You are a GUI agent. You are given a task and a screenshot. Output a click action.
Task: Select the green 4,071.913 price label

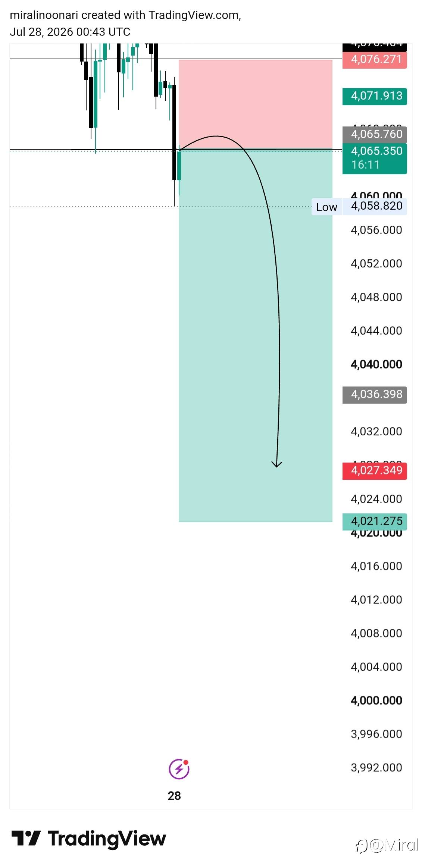click(x=375, y=96)
